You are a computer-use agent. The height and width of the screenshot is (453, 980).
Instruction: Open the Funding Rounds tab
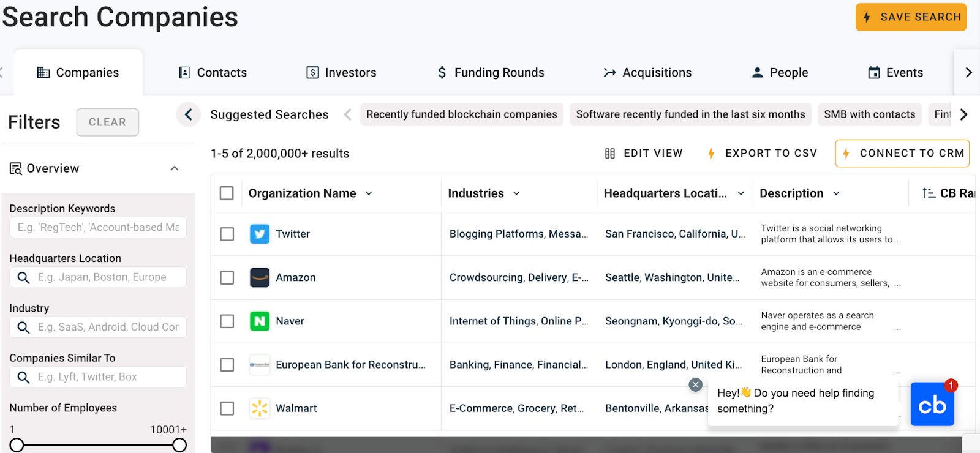[x=491, y=72]
